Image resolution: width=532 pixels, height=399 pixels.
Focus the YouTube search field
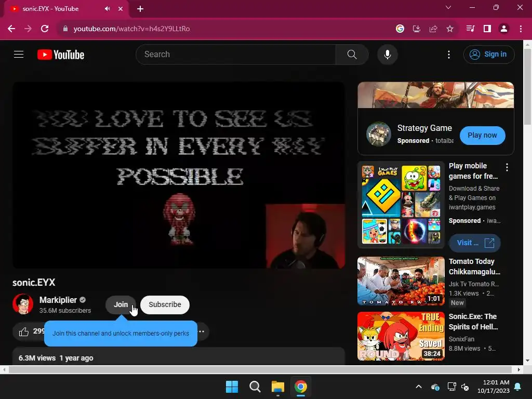[236, 54]
